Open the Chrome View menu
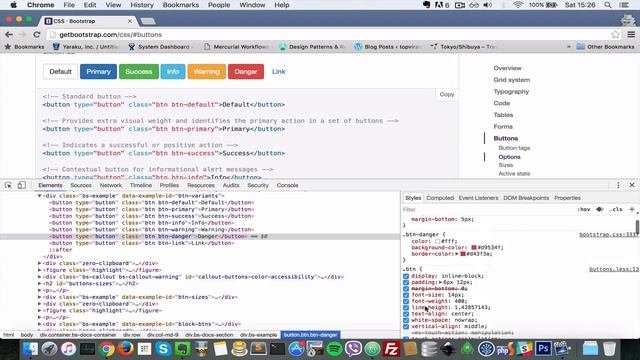The image size is (640, 360). click(x=113, y=5)
